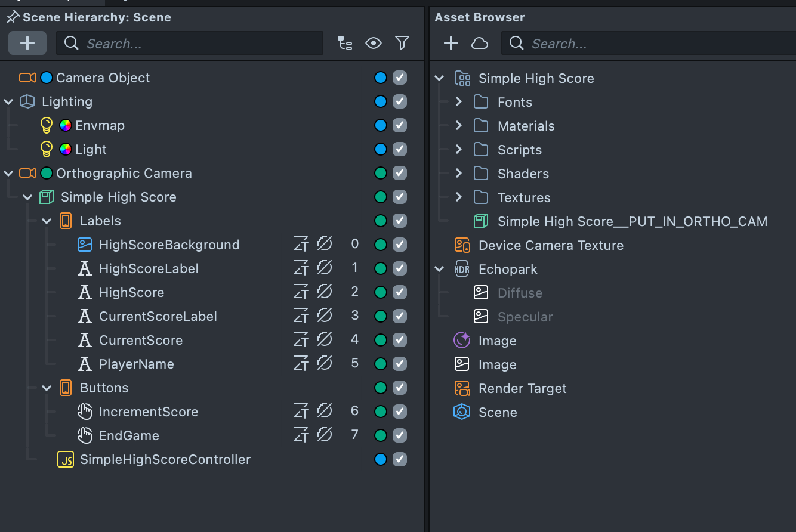Image resolution: width=796 pixels, height=532 pixels.
Task: Select the Render Target asset
Action: click(522, 388)
